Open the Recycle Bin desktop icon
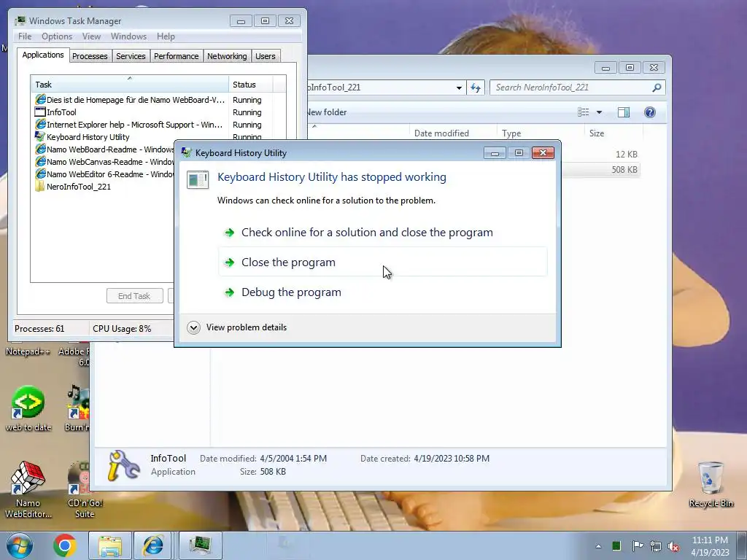 click(711, 484)
